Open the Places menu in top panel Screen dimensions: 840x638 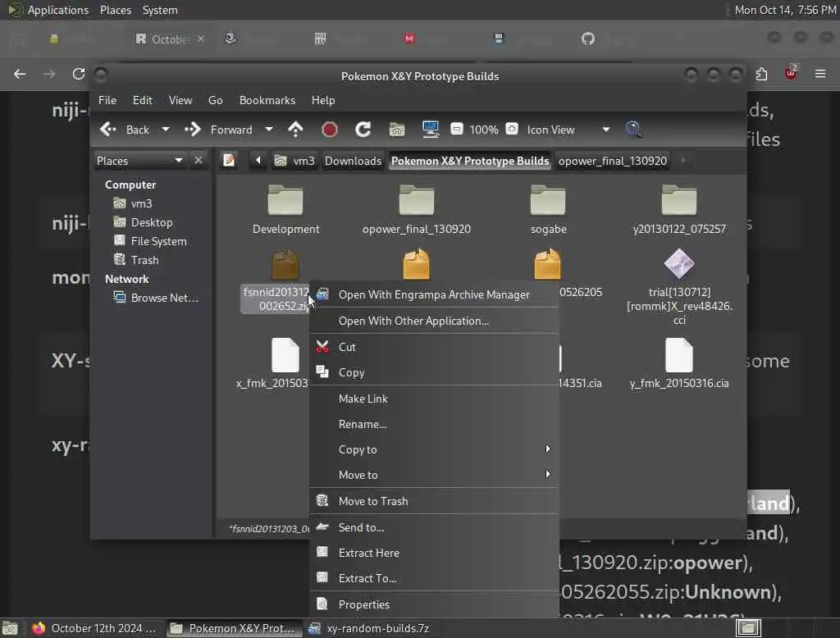click(115, 10)
